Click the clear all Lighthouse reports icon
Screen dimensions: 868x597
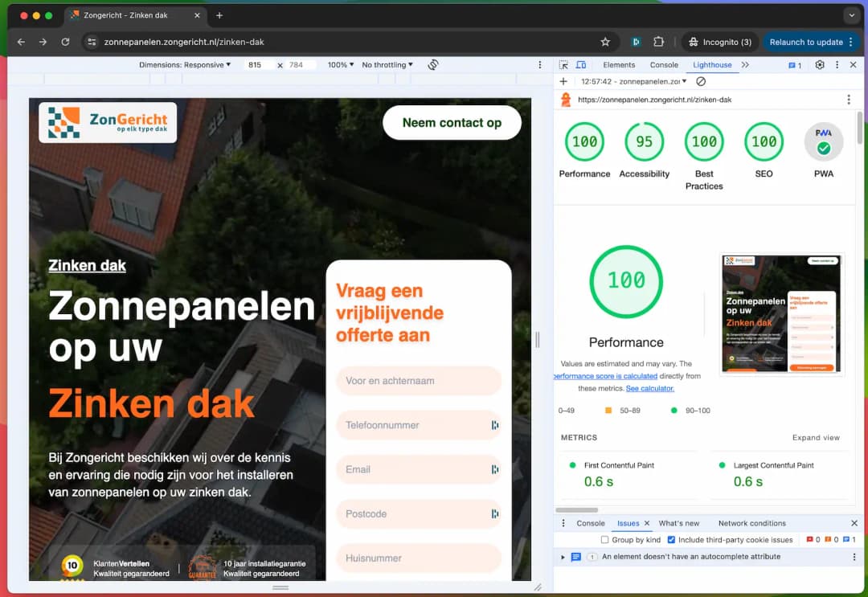click(x=701, y=81)
